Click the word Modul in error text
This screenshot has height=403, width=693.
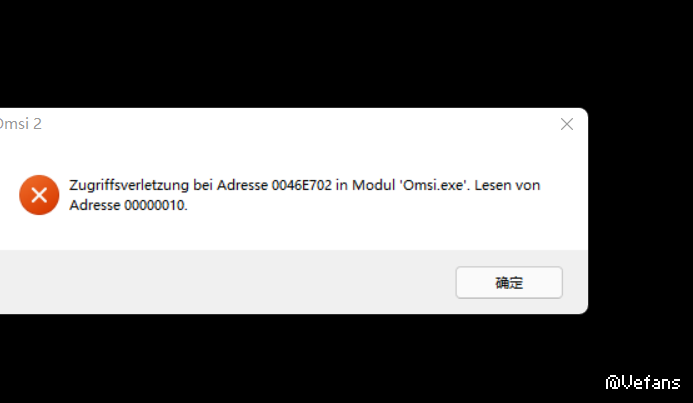coord(373,185)
